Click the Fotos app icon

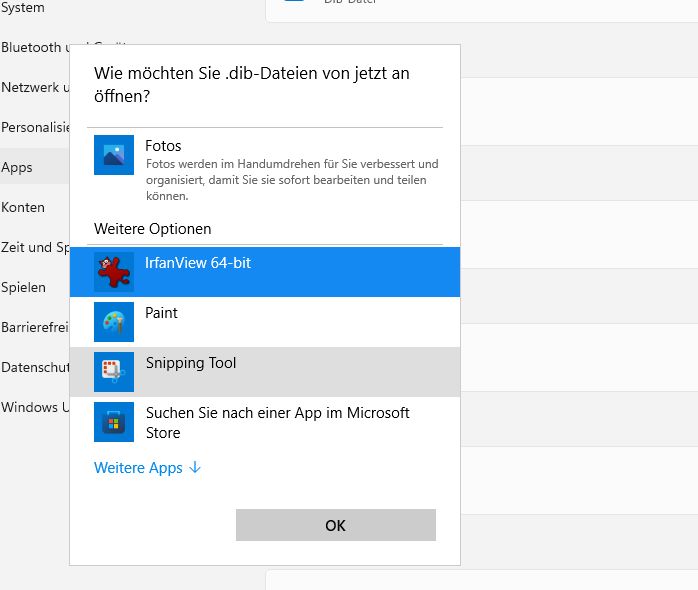[x=114, y=155]
